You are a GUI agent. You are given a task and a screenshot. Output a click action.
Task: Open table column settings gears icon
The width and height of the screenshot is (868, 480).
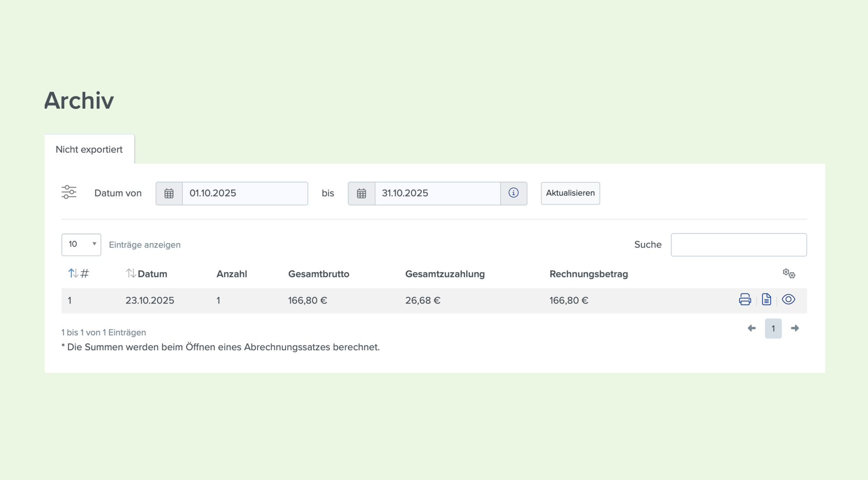789,273
